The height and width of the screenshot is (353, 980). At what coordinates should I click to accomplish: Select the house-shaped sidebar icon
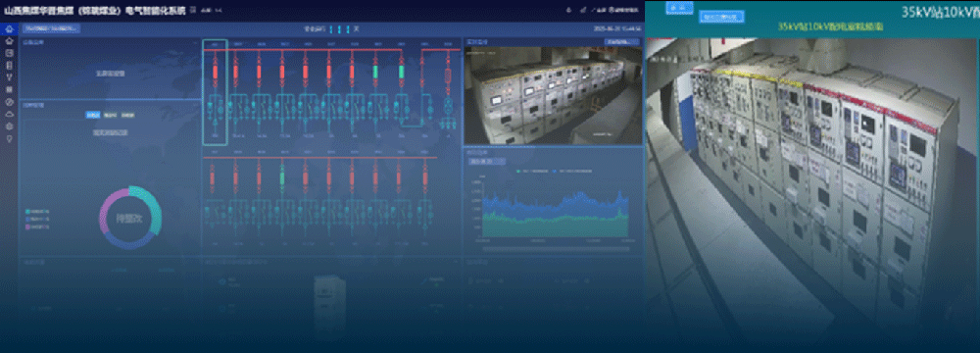(x=9, y=41)
